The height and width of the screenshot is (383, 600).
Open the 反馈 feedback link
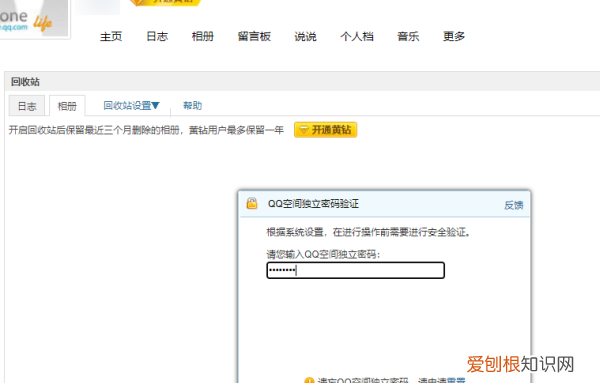click(x=514, y=205)
